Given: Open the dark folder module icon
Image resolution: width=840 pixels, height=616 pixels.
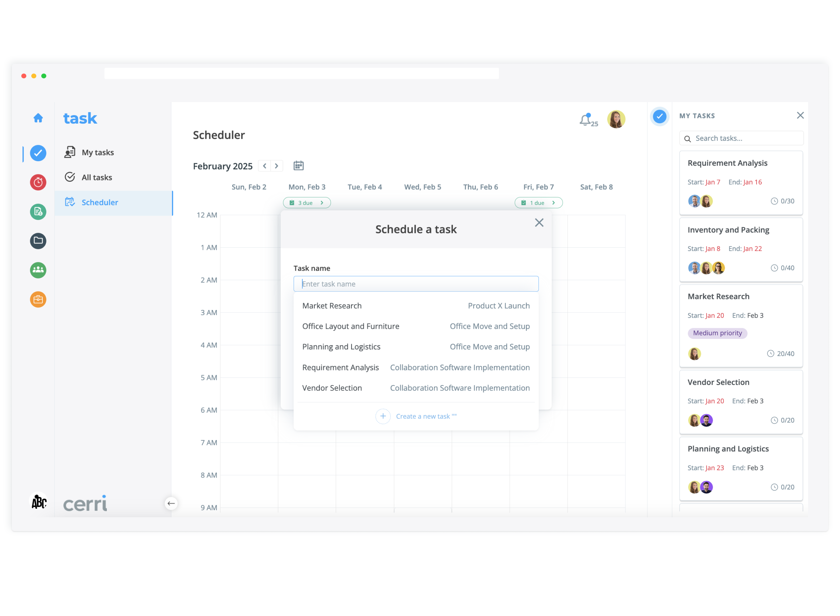Looking at the screenshot, I should click(x=38, y=241).
